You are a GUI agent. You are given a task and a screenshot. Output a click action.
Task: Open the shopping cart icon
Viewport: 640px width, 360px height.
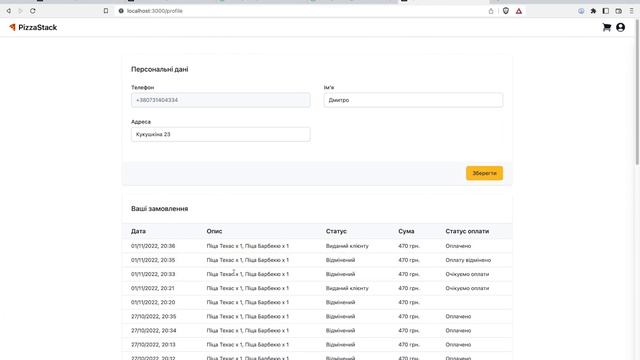coord(607,27)
